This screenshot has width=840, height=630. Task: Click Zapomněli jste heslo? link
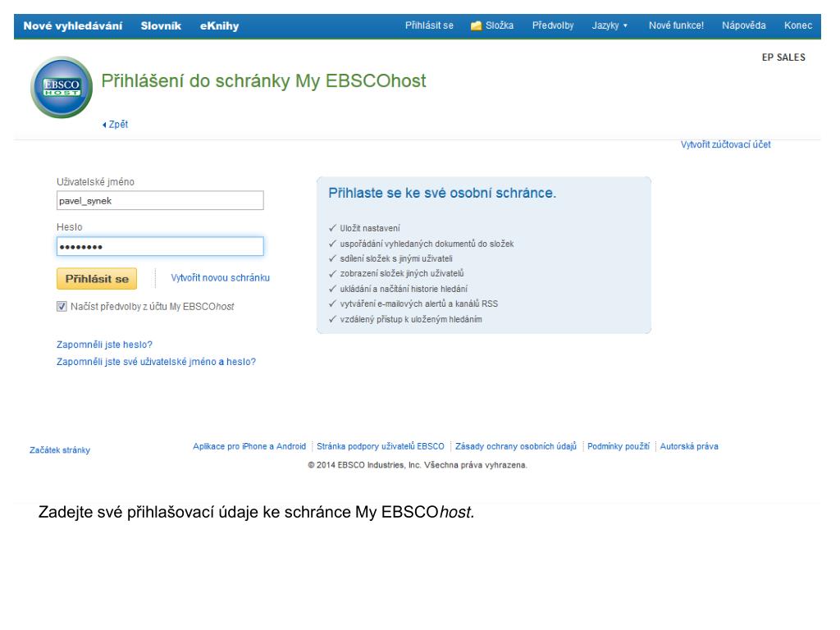pos(104,345)
